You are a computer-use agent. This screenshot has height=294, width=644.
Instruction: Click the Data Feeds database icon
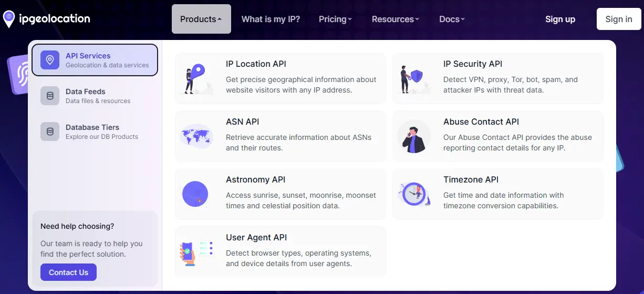point(50,96)
